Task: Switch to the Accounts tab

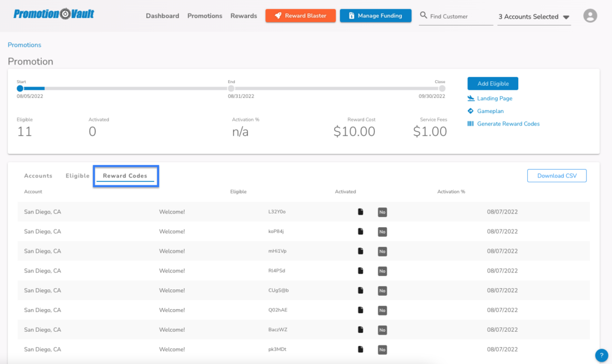Action: tap(38, 176)
